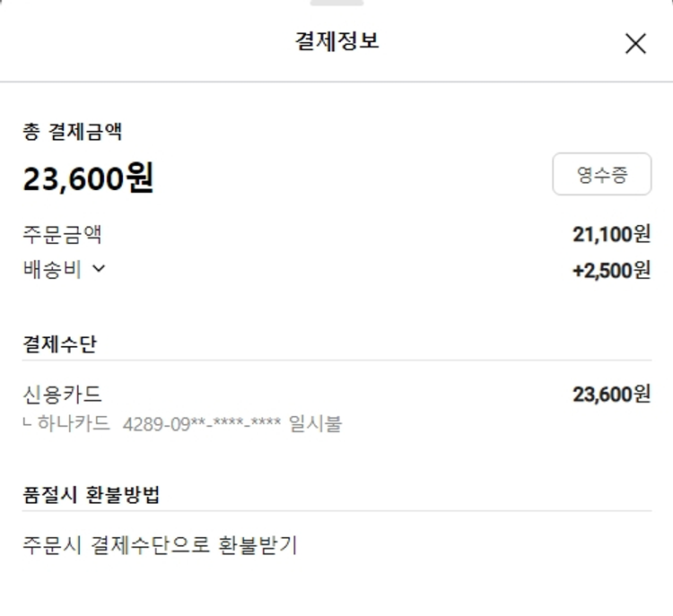Image resolution: width=673 pixels, height=616 pixels.
Task: Click the 23,600원 credit card charge amount
Action: (611, 394)
